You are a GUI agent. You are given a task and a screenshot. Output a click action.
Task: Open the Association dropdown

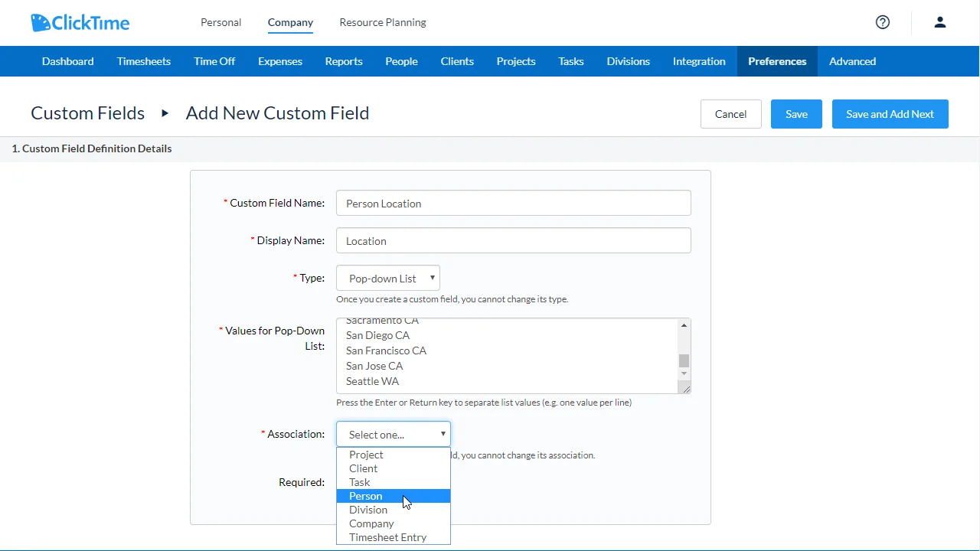click(x=393, y=434)
